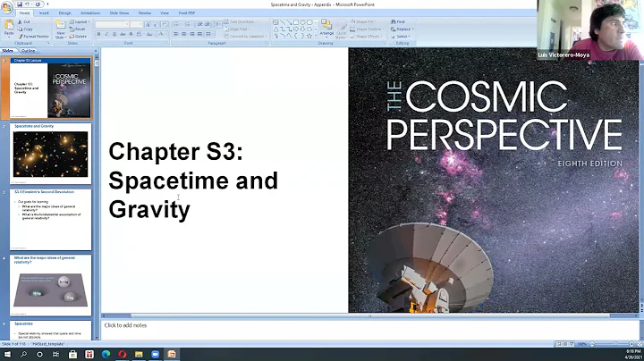This screenshot has width=644, height=361.
Task: Toggle italic formatting
Action: coord(106,34)
